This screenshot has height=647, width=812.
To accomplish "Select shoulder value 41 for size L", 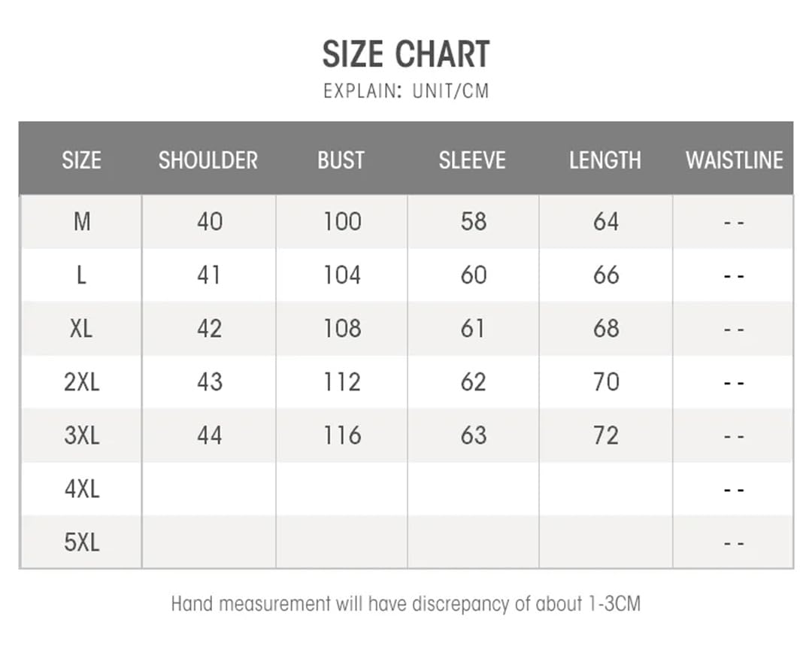I will [209, 275].
